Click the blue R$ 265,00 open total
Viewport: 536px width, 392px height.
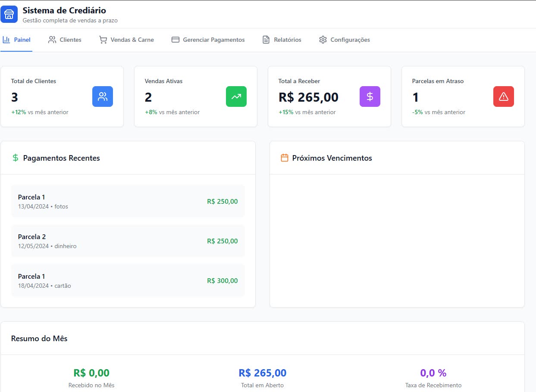click(x=263, y=373)
